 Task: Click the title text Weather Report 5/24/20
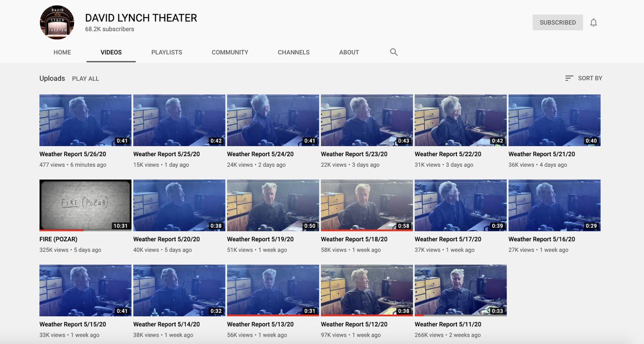261,154
